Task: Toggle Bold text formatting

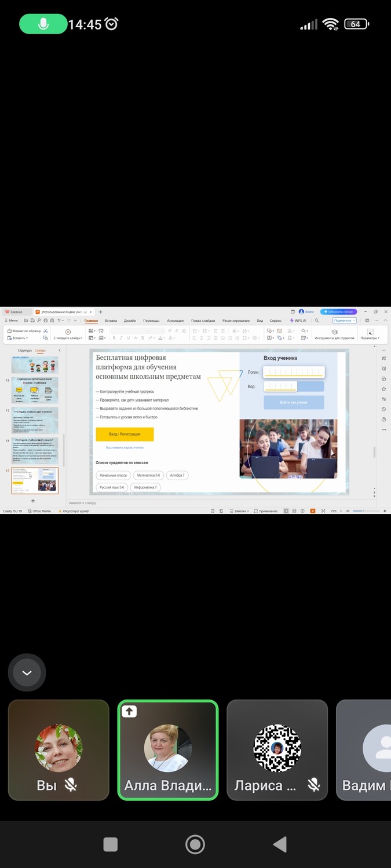Action: pos(114,338)
